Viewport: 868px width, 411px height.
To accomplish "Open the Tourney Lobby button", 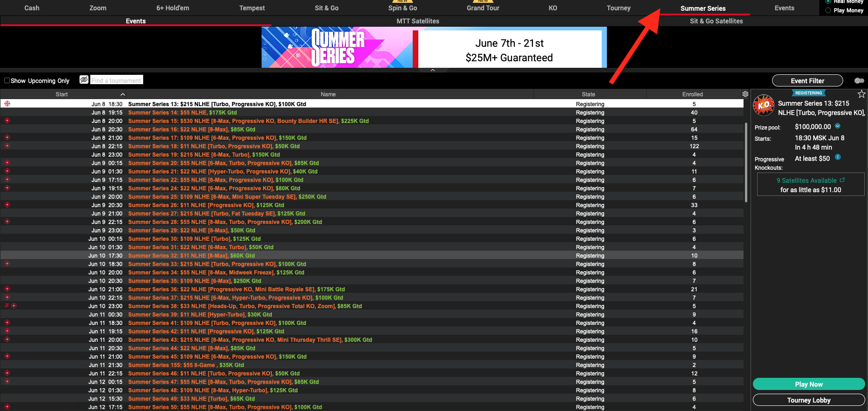I will 809,400.
